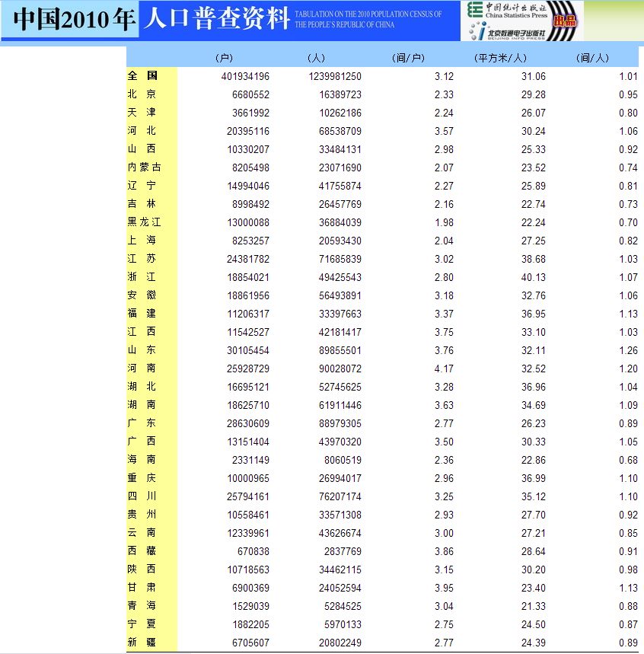Click the 安徽 row label
This screenshot has height=654, width=644.
[x=142, y=295]
